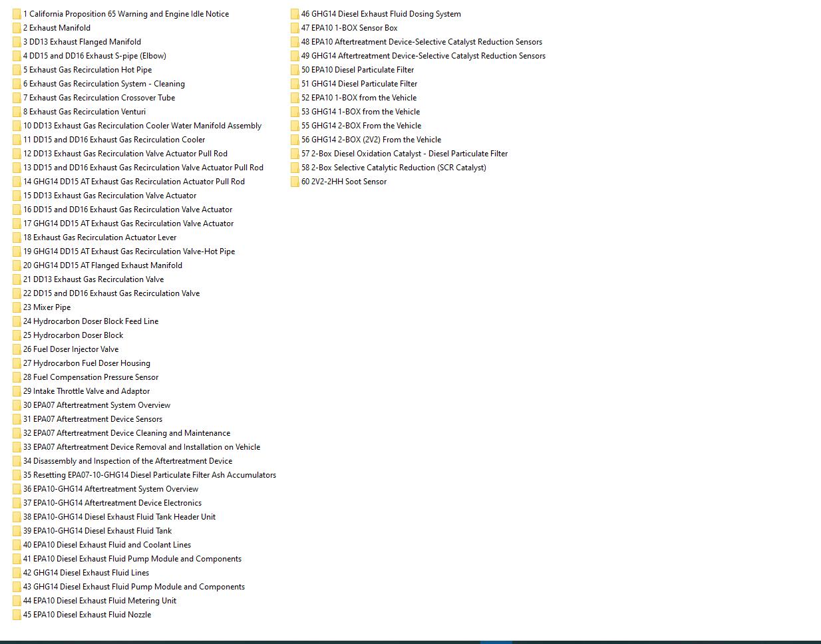Select '37 EPA10-GHG14 Aftertreatment Device Electronics'

112,503
